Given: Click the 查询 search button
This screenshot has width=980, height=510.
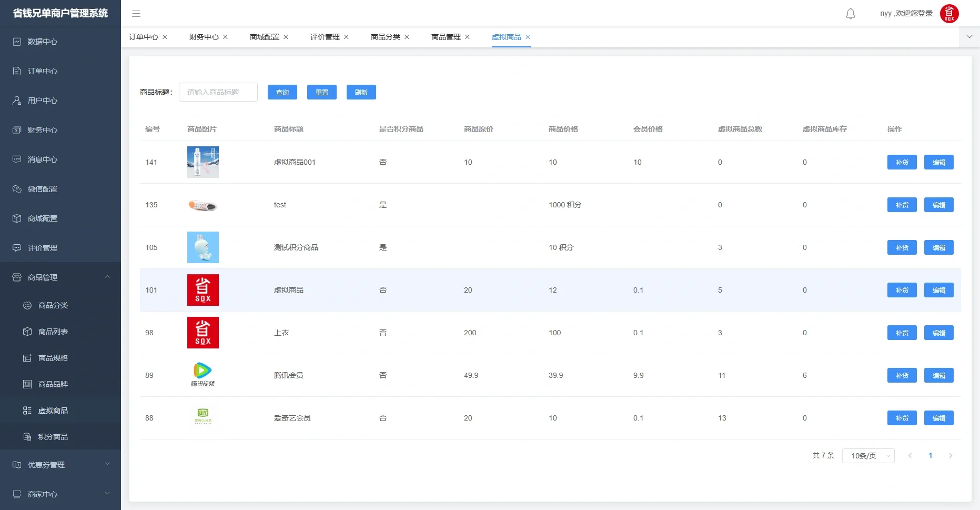Looking at the screenshot, I should tap(282, 92).
